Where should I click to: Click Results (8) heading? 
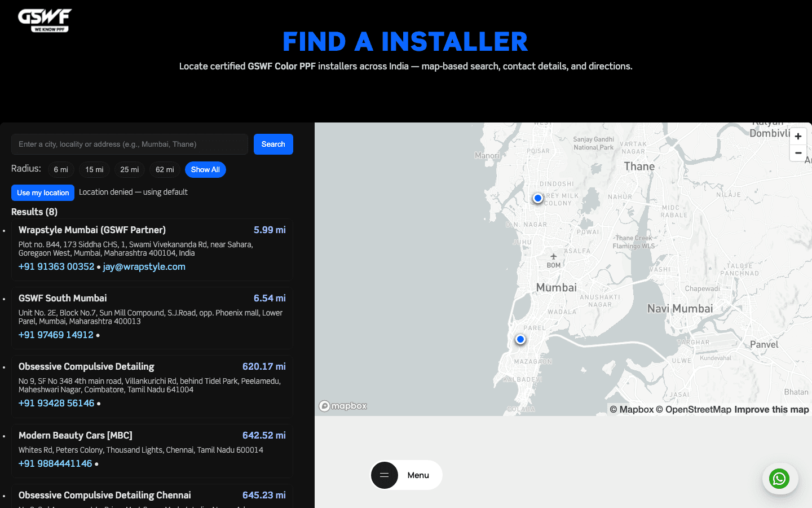34,212
